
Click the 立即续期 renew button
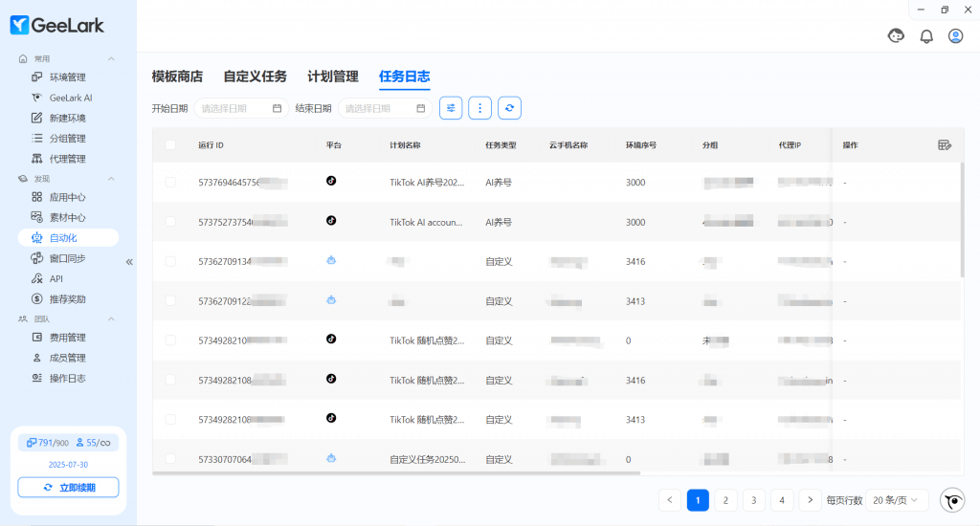coord(68,488)
